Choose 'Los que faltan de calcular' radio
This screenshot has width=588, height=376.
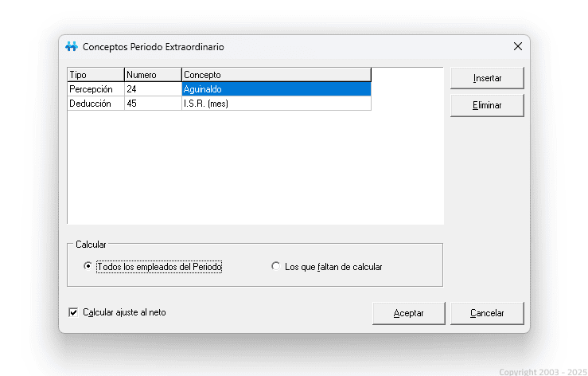276,267
